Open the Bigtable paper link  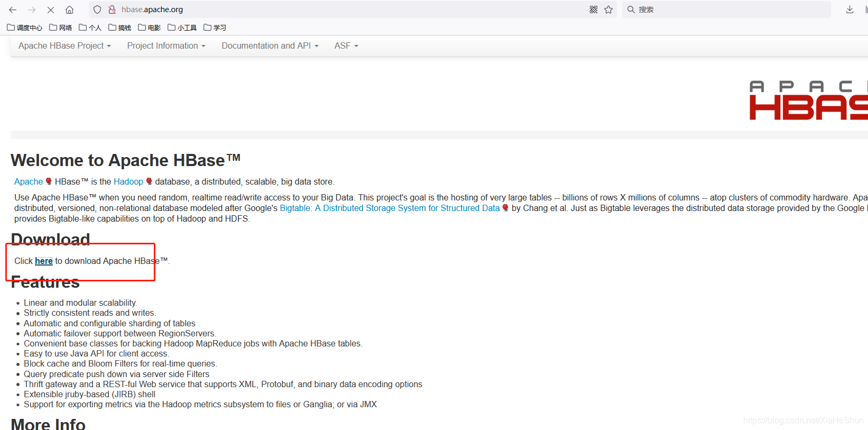point(390,208)
